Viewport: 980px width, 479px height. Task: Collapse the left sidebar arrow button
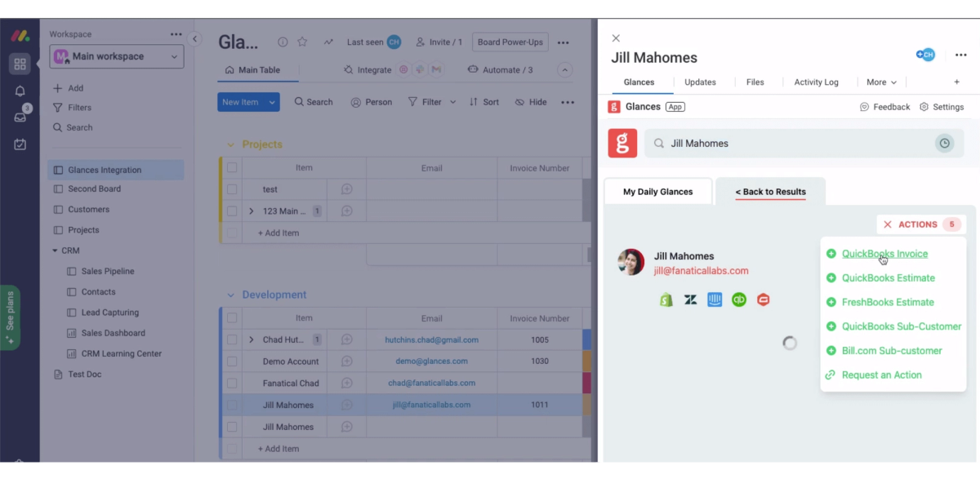point(194,39)
